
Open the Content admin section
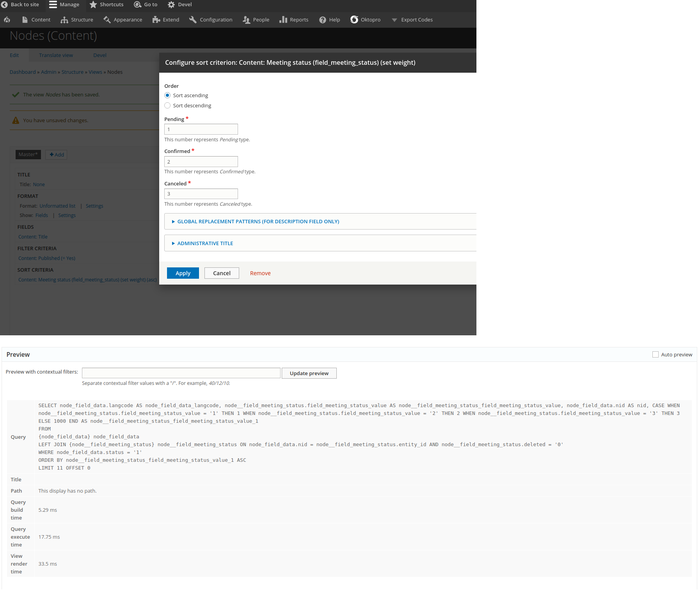[36, 20]
